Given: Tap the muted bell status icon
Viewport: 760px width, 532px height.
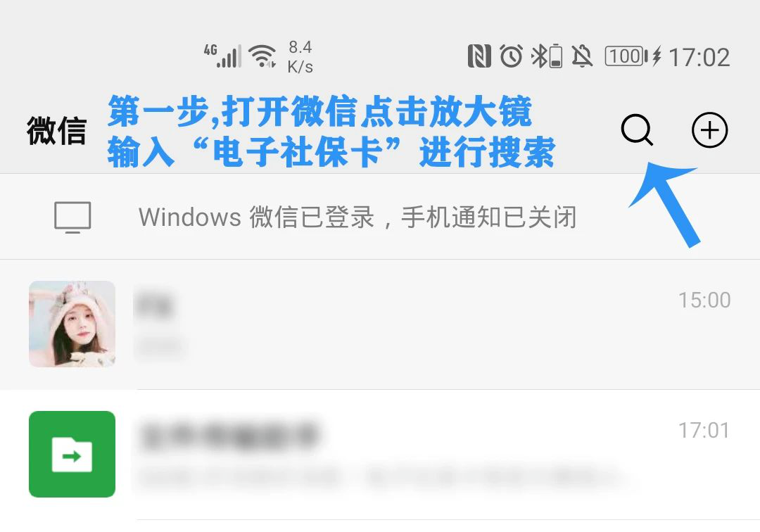Looking at the screenshot, I should point(582,56).
